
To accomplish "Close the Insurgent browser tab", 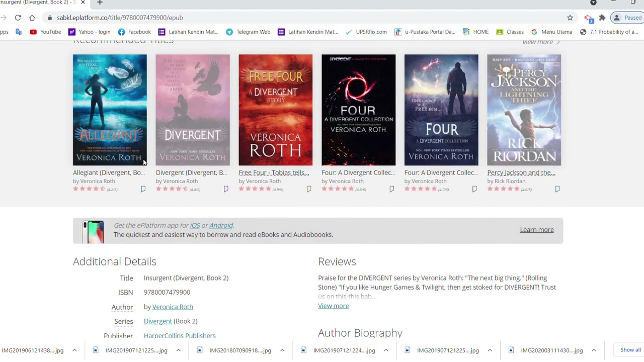I will click(83, 3).
